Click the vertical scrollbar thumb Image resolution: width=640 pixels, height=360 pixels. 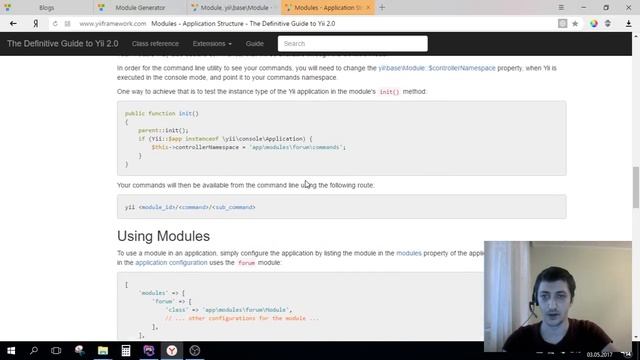636,187
